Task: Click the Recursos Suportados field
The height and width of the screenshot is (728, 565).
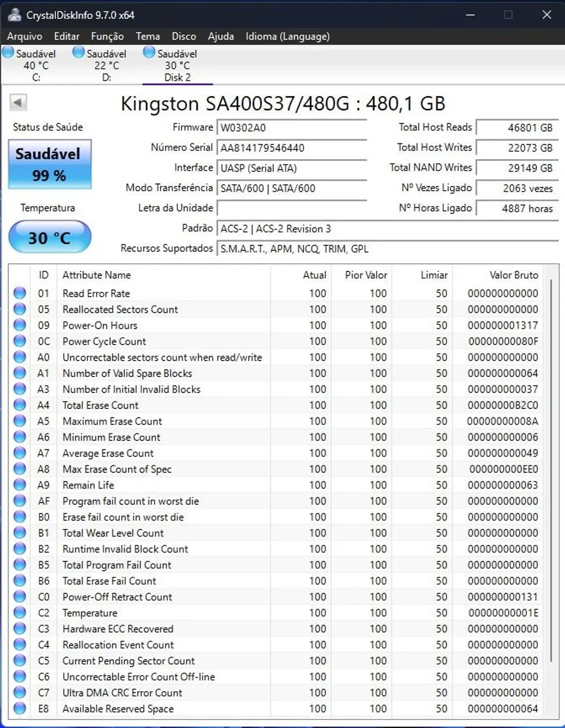Action: 387,249
